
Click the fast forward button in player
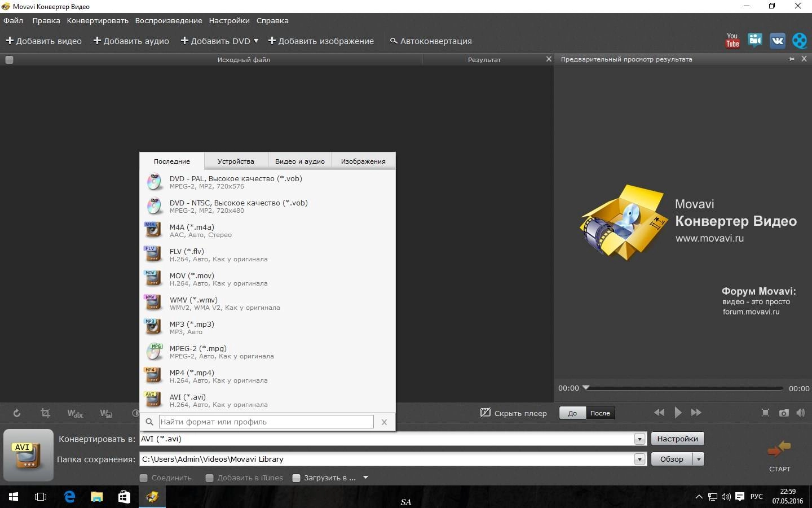(696, 413)
